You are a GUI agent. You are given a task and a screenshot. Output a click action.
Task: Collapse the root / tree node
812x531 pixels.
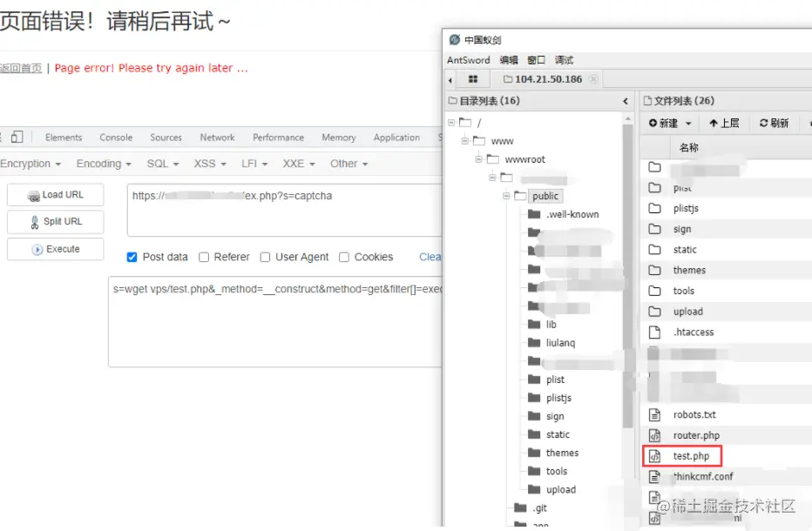click(x=451, y=123)
